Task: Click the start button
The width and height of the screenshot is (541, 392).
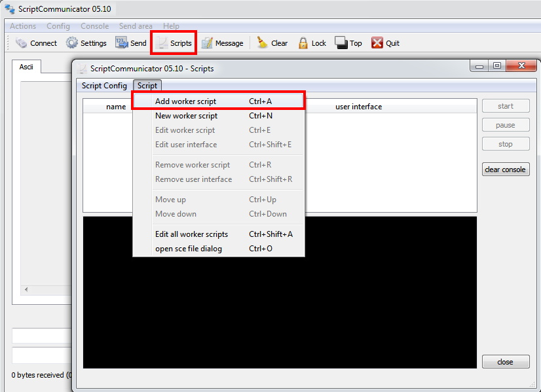Action: click(506, 106)
